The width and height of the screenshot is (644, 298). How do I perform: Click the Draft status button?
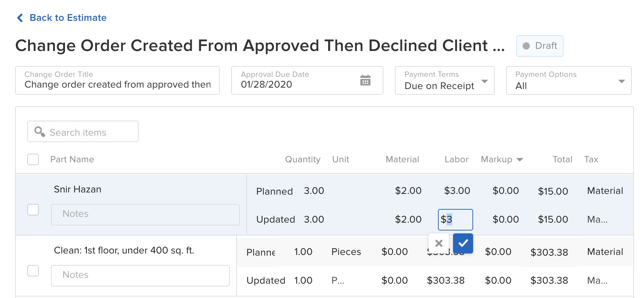pyautogui.click(x=540, y=46)
